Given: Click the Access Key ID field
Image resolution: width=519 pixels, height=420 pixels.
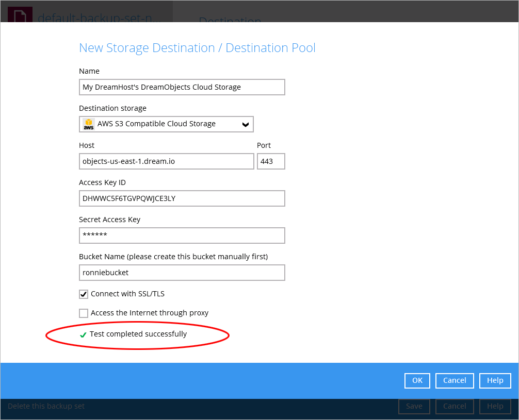Looking at the screenshot, I should [x=182, y=198].
